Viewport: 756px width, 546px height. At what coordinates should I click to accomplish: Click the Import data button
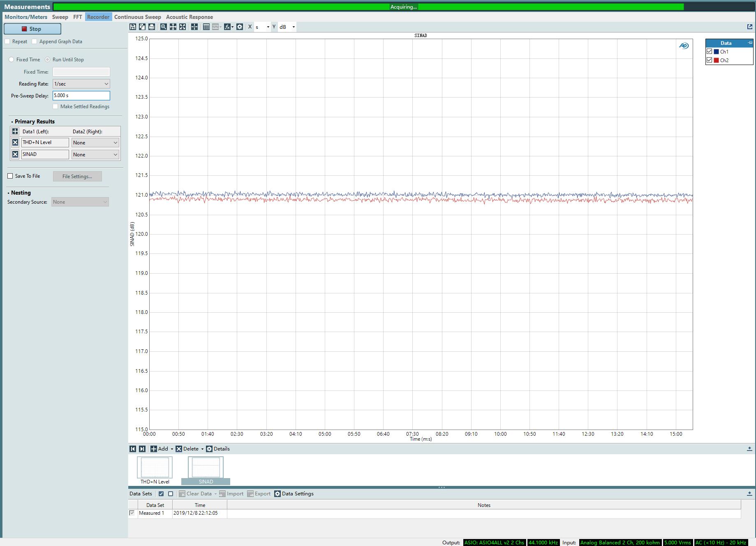[231, 494]
